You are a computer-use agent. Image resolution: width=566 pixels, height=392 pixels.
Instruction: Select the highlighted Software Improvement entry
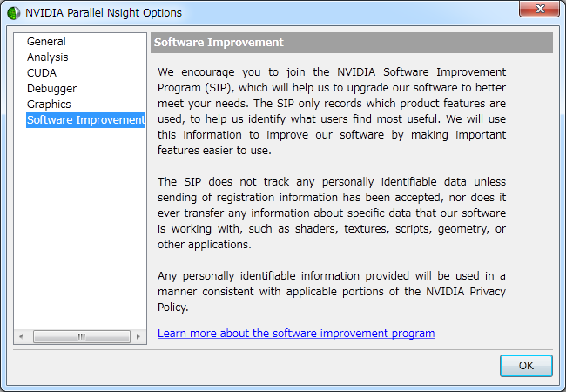[85, 120]
